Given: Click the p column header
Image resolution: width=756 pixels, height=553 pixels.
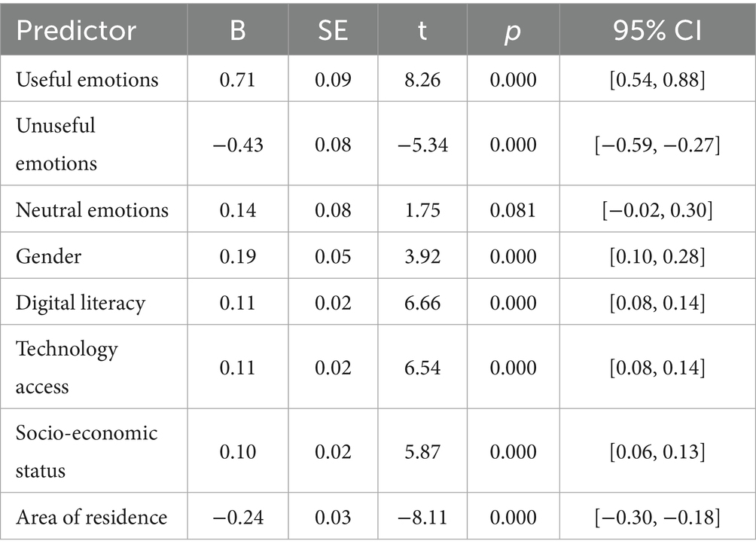Looking at the screenshot, I should point(513,30).
